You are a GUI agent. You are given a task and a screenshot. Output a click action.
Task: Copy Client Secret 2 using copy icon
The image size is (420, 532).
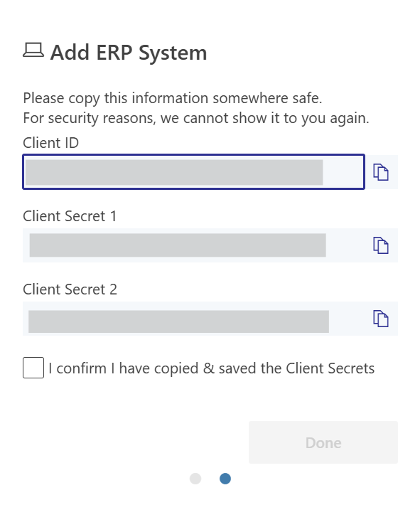click(x=381, y=319)
